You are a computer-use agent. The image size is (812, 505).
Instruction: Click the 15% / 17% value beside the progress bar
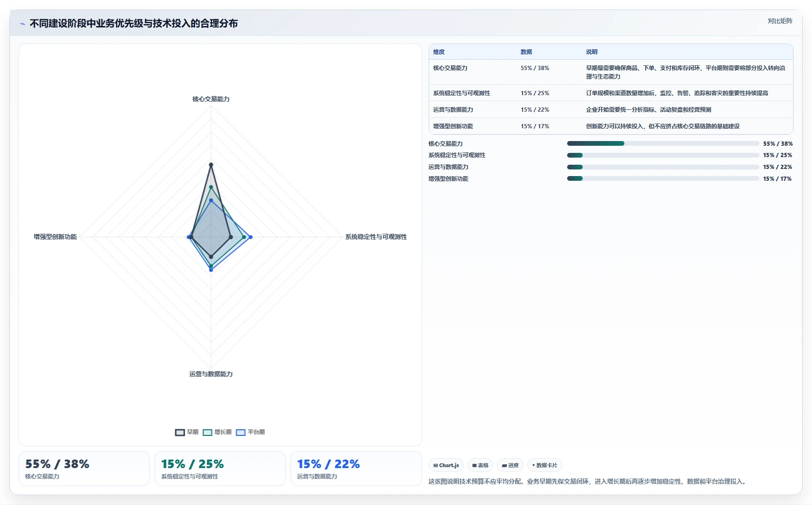[x=777, y=179]
